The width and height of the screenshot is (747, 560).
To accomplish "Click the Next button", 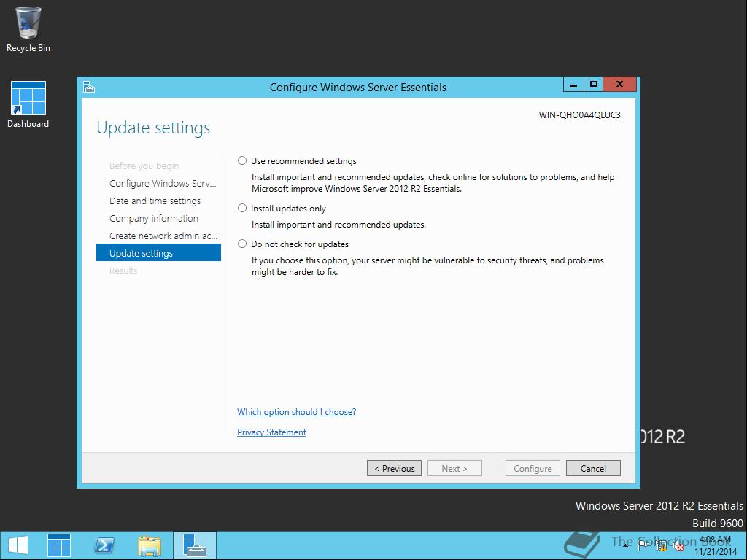I will coord(454,468).
